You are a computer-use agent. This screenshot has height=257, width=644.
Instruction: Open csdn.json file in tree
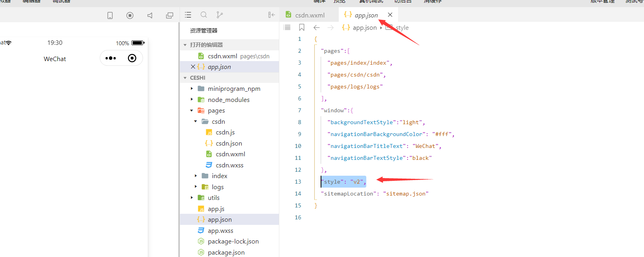(230, 143)
